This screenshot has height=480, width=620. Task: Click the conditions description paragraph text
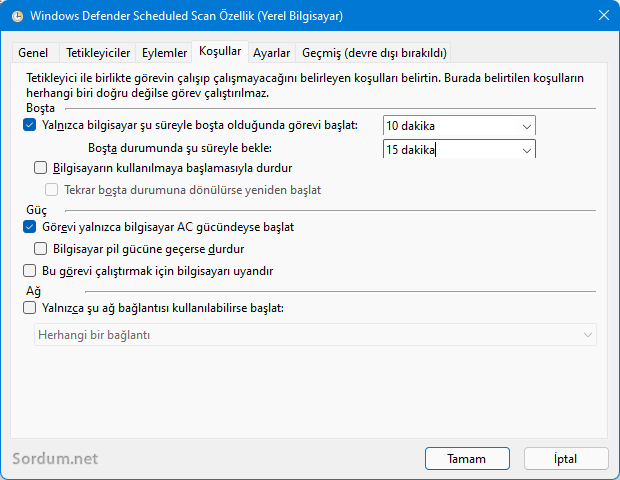tap(305, 85)
